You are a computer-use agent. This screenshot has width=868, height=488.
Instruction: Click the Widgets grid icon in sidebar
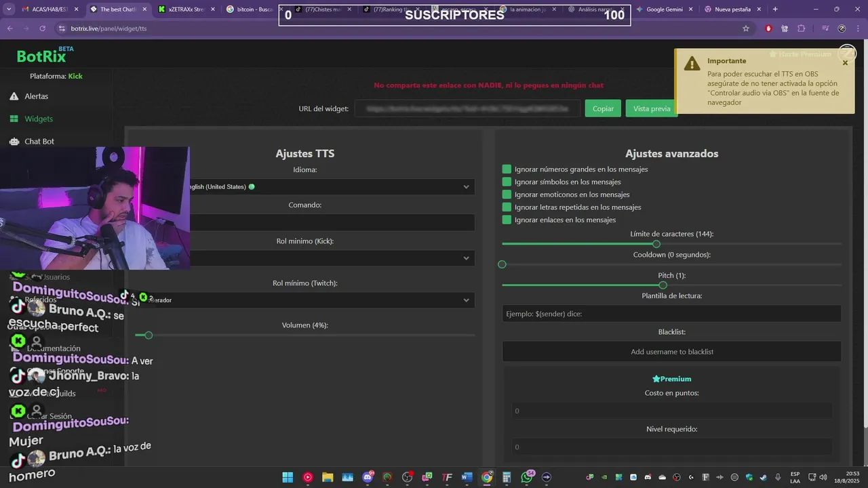[x=14, y=119]
